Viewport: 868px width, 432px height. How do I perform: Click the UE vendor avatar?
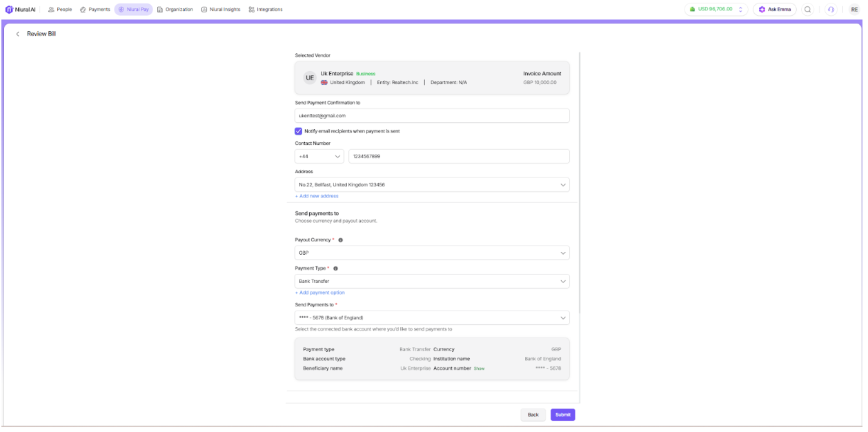[x=310, y=78]
